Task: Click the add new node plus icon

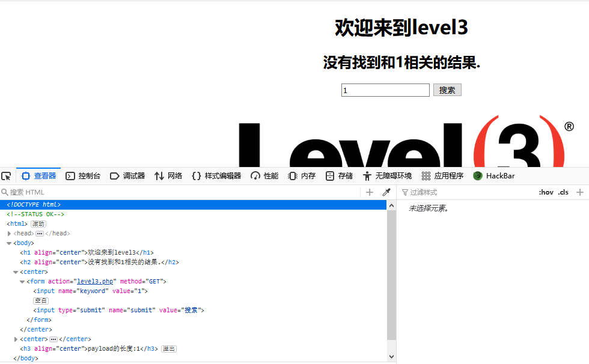Action: (x=370, y=192)
